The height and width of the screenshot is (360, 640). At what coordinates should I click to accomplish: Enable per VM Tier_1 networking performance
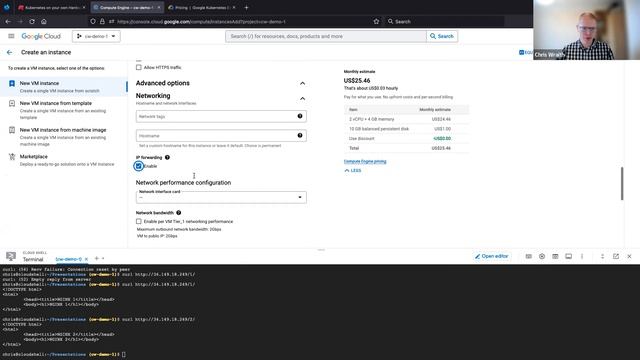[139, 221]
